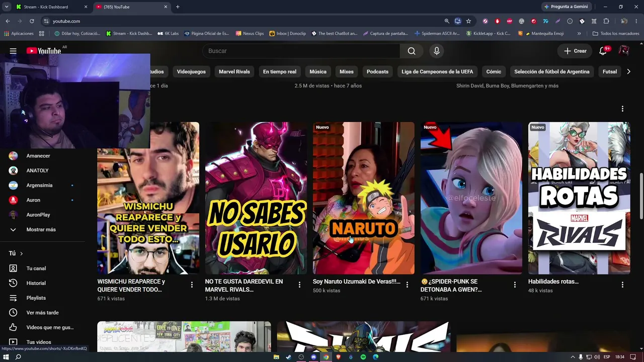Image resolution: width=644 pixels, height=362 pixels.
Task: Open Steam from the taskbar
Action: [289, 357]
